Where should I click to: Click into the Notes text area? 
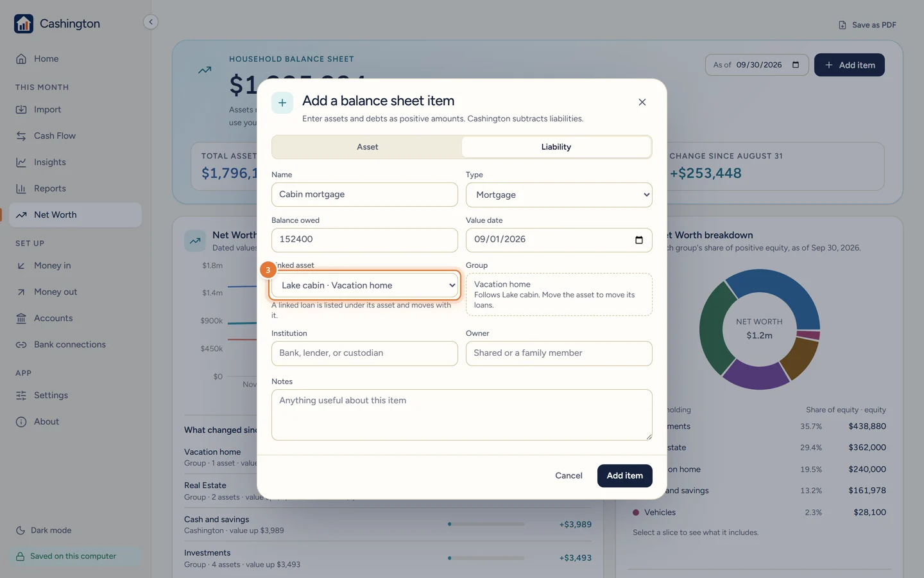pos(462,415)
